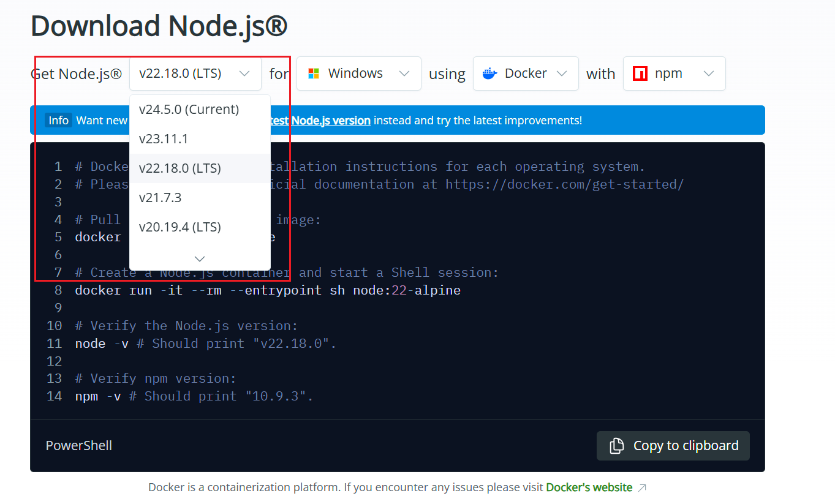Select v24.5.0 (Current) from list
The image size is (835, 504).
pos(200,110)
